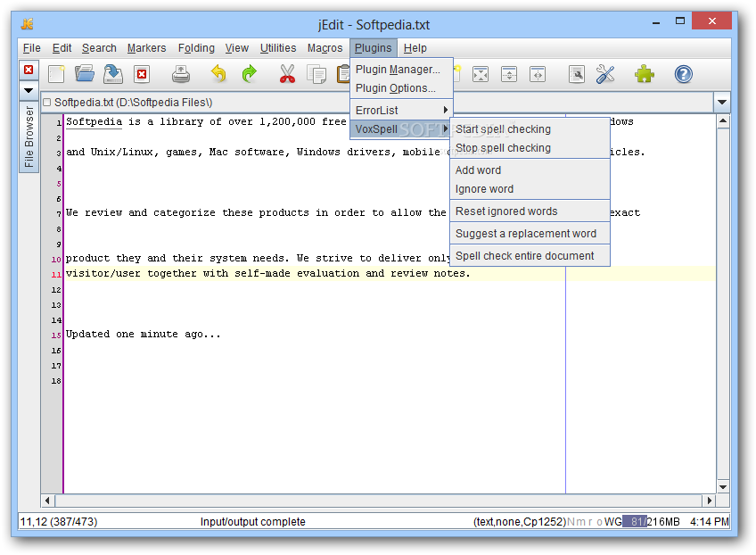Click the 4:14 PM clock in status bar

click(709, 522)
